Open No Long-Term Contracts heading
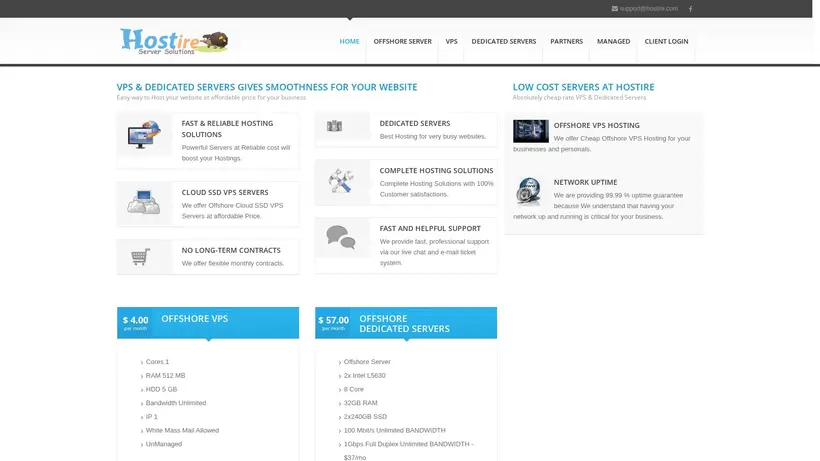Screen dimensions: 820x461 click(231, 250)
